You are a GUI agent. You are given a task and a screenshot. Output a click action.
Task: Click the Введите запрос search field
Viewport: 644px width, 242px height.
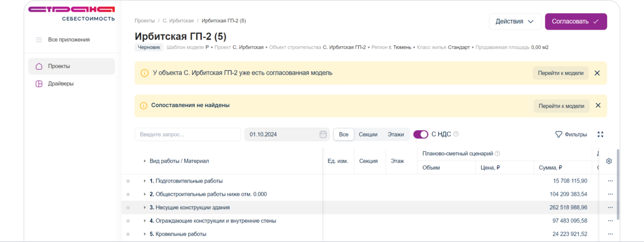point(188,134)
